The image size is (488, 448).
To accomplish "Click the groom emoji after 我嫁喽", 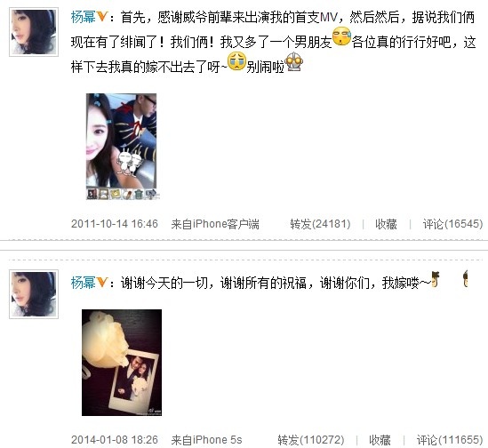I will [436, 278].
